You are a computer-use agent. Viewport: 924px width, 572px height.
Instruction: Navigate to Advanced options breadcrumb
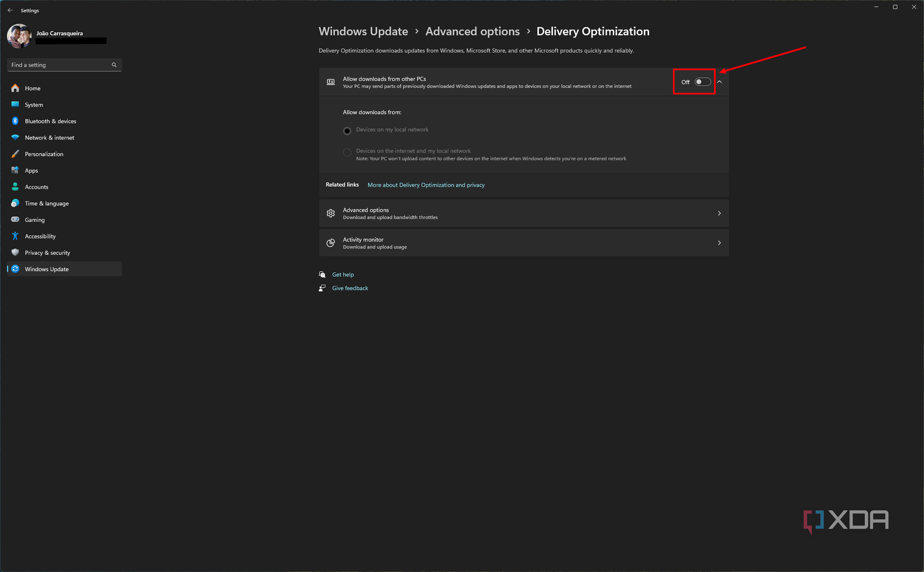(x=473, y=31)
